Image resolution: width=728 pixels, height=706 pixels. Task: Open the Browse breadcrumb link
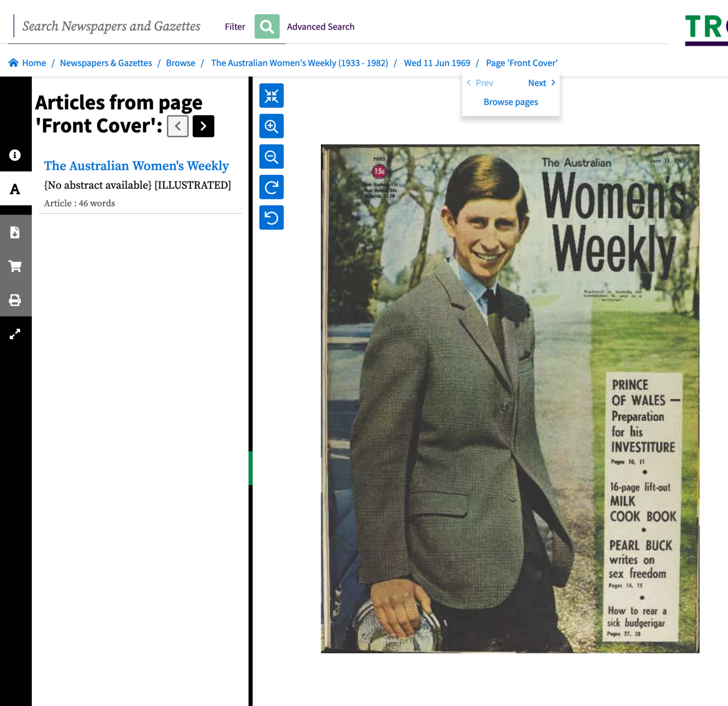tap(180, 63)
